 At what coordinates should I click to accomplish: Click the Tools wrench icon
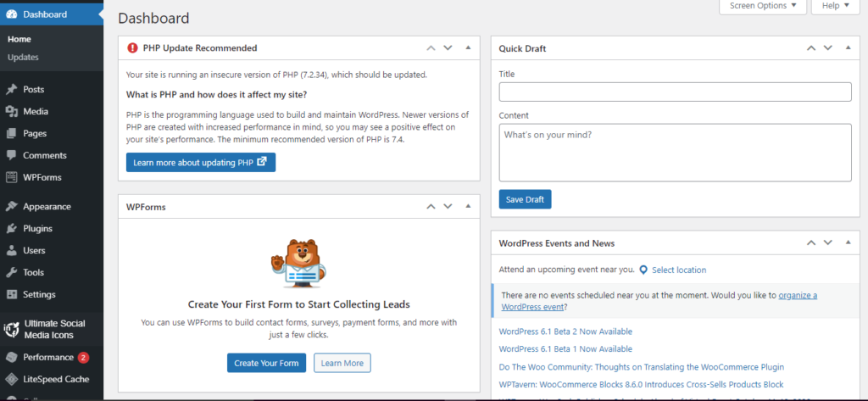(x=11, y=272)
